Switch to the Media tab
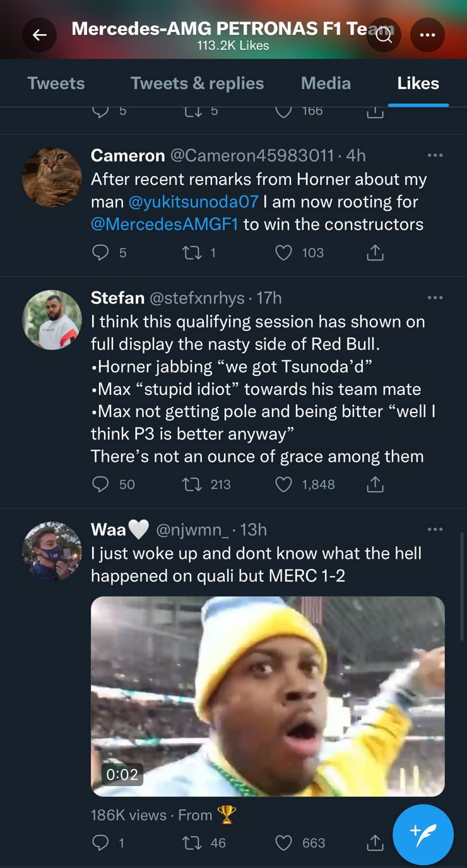 click(326, 83)
